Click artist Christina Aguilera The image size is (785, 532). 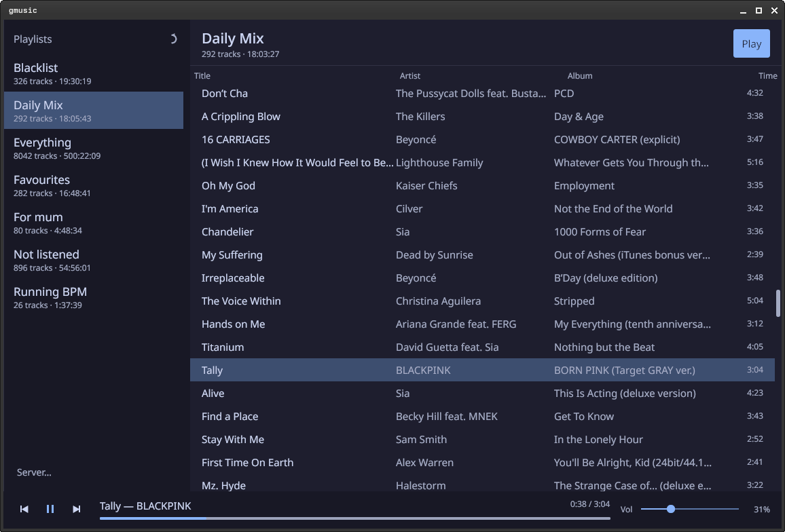pyautogui.click(x=438, y=301)
